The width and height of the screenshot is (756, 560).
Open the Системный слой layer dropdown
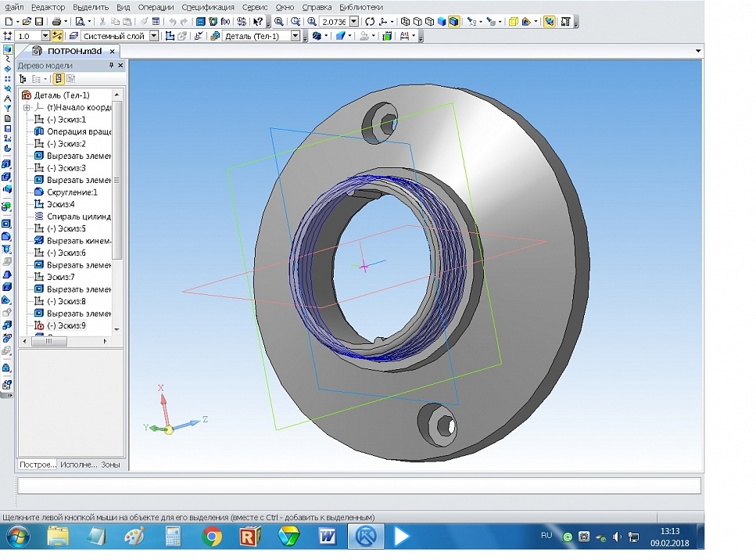(153, 36)
